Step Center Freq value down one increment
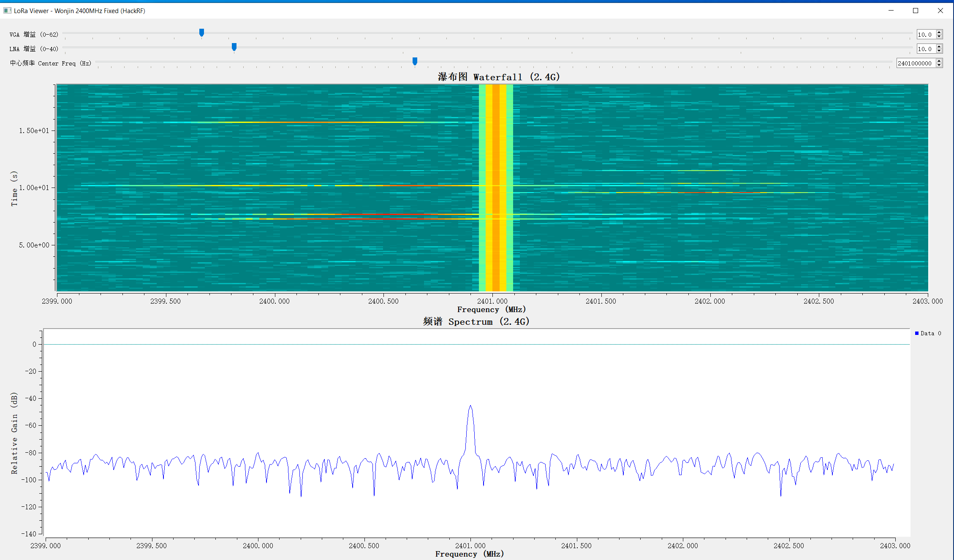The image size is (954, 560). tap(939, 65)
